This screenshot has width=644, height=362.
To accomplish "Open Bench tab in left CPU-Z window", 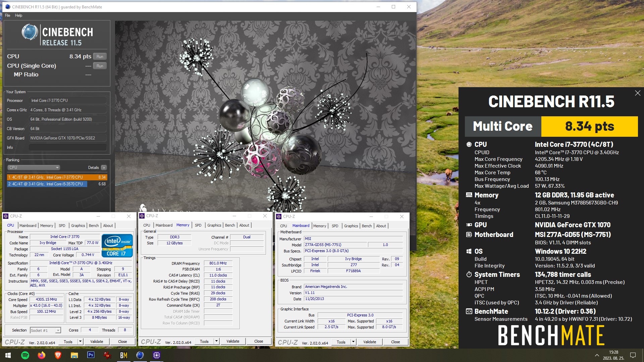I will [x=94, y=226].
